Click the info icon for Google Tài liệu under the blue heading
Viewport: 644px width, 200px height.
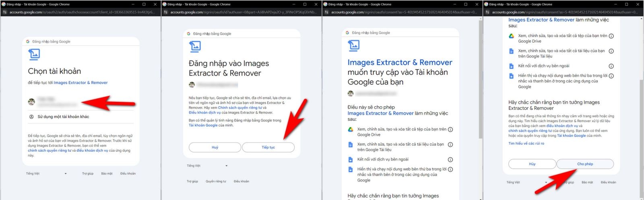pyautogui.click(x=450, y=144)
